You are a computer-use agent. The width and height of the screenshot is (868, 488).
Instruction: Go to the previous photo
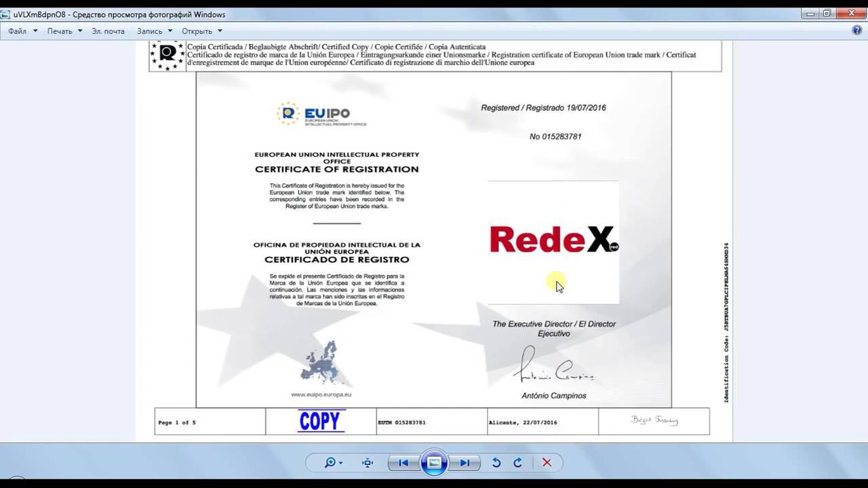coord(403,463)
